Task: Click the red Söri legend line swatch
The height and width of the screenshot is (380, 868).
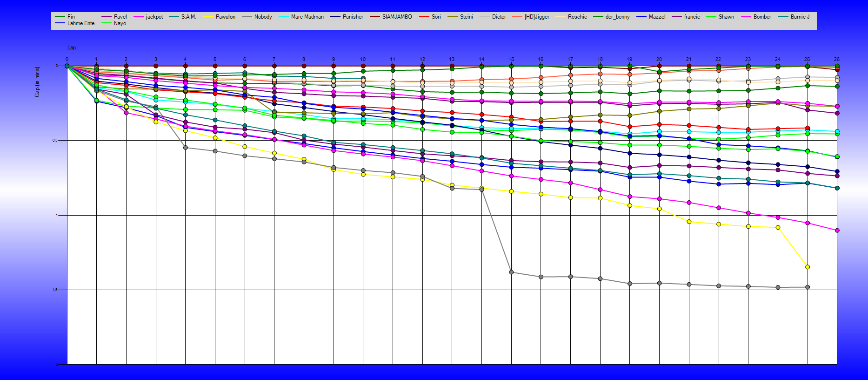Action: 424,17
